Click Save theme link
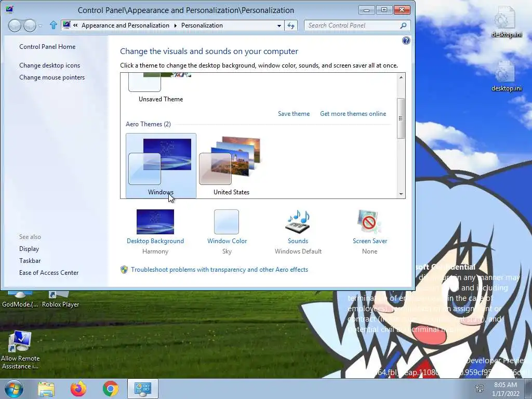This screenshot has height=399, width=532. coord(294,114)
